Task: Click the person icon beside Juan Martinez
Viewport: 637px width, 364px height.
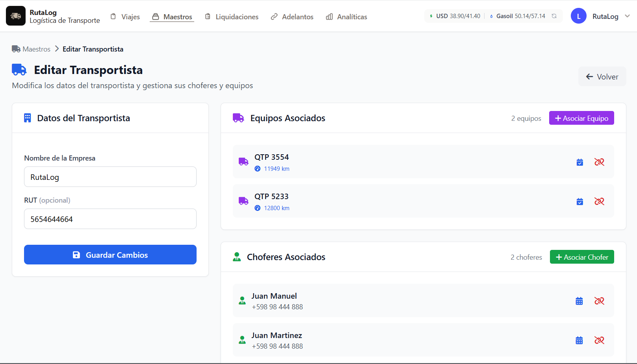Action: 242,340
